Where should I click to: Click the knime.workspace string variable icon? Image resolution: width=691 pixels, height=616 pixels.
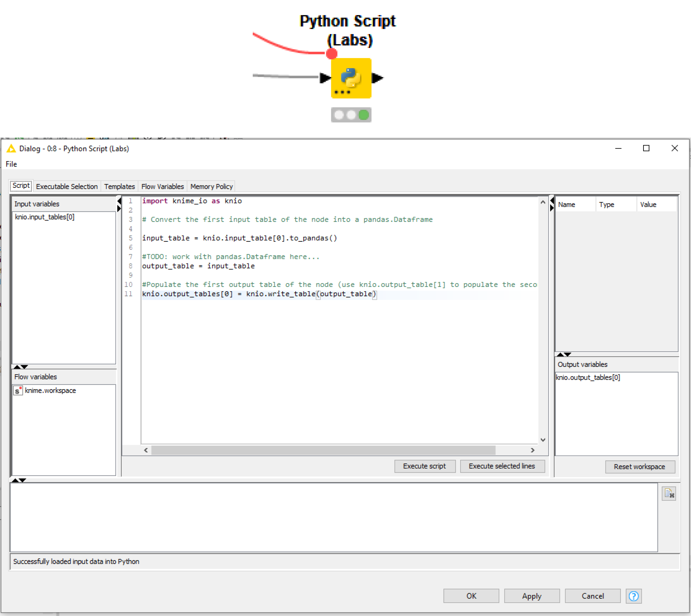pyautogui.click(x=18, y=391)
